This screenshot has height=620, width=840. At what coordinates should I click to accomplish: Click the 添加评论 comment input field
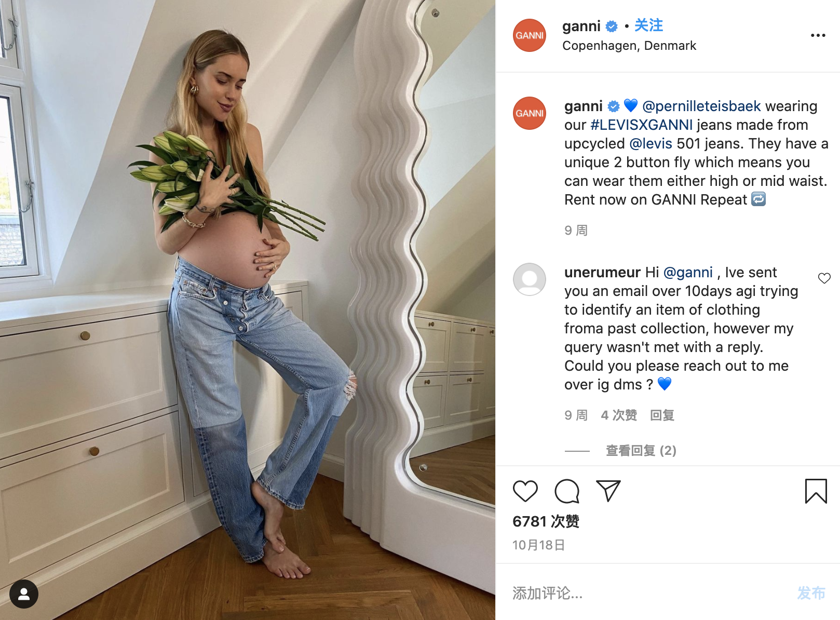[649, 593]
